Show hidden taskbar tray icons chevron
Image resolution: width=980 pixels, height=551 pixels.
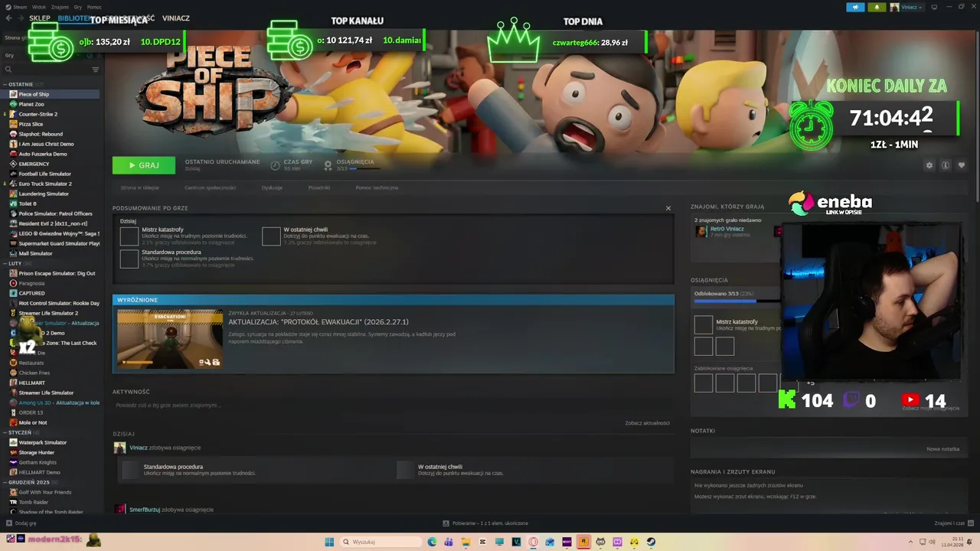910,542
